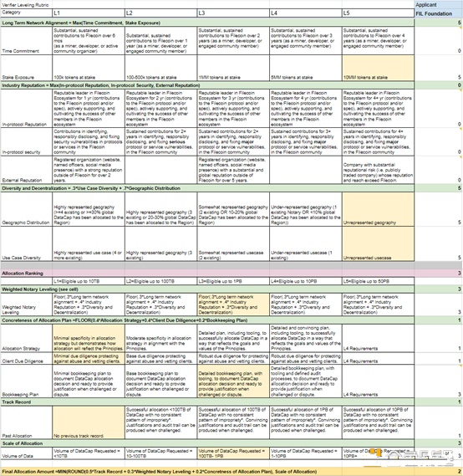
Task: Click the pink Allocation Ranking row label
Action: (x=23, y=274)
